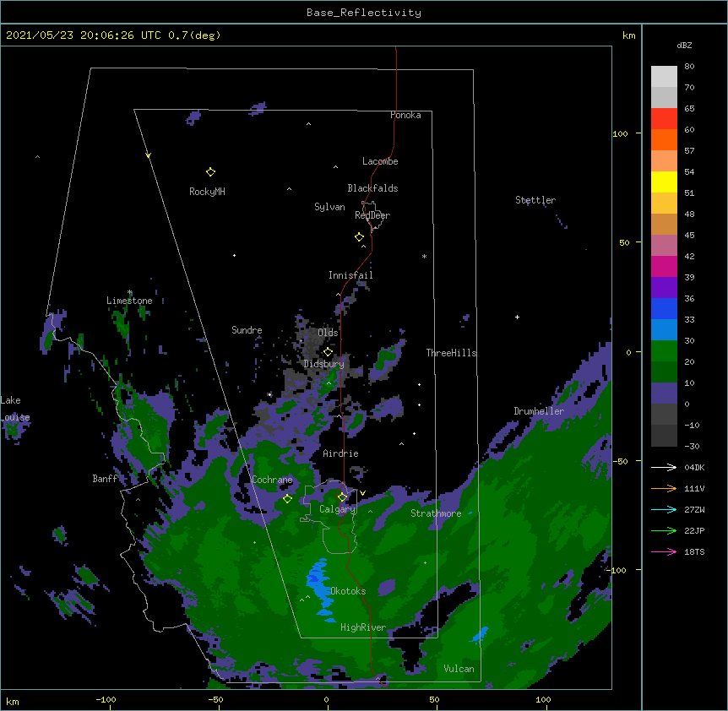Click the cyan 27ZW arrow in legend
The image size is (728, 711).
pyautogui.click(x=664, y=509)
